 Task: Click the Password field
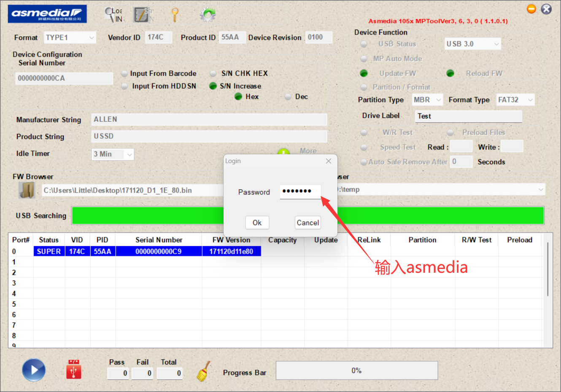pos(300,192)
